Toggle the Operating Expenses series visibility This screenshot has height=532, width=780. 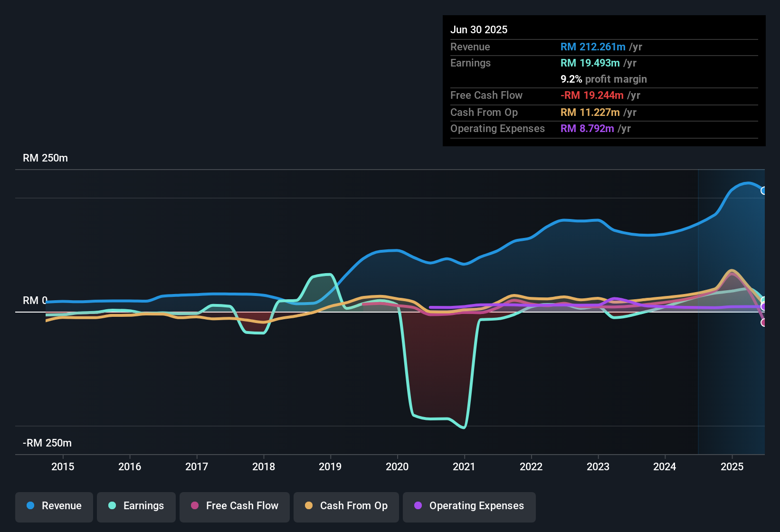469,506
